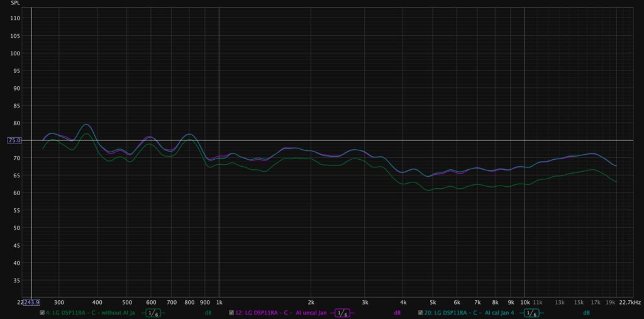Click the magenta 1/6 smoothing icon

pos(343,313)
